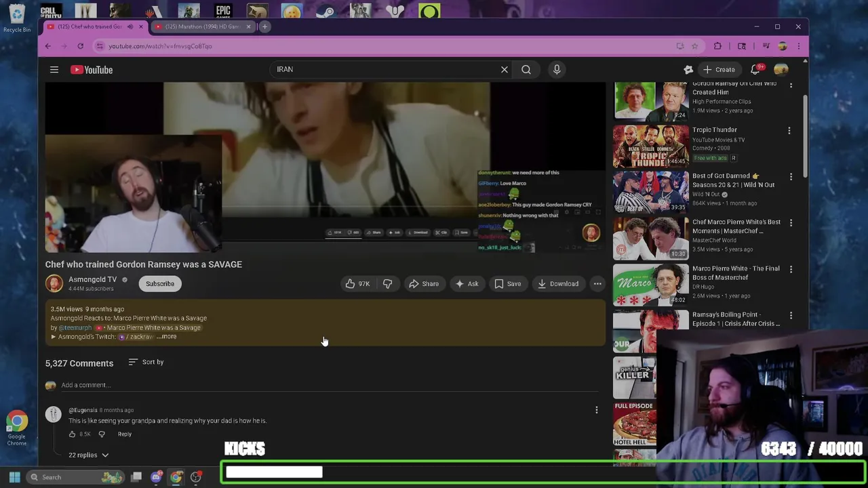Open the Recycle Bin desktop icon
Viewport: 868px width, 488px height.
click(x=17, y=18)
